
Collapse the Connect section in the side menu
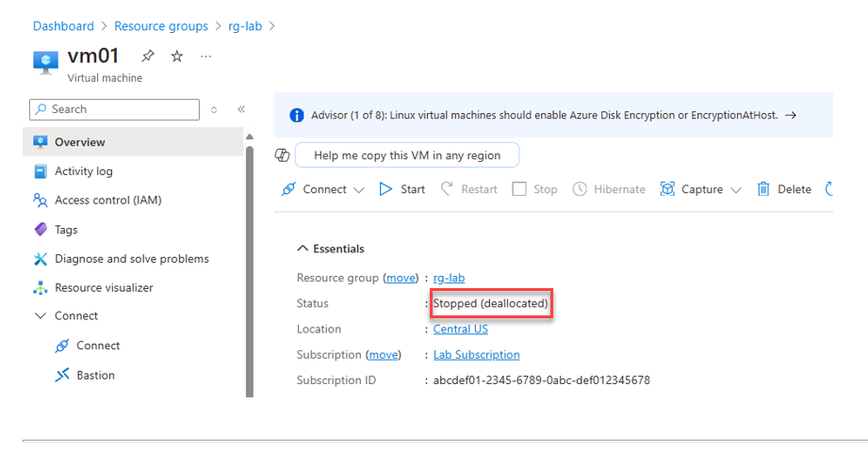click(41, 315)
